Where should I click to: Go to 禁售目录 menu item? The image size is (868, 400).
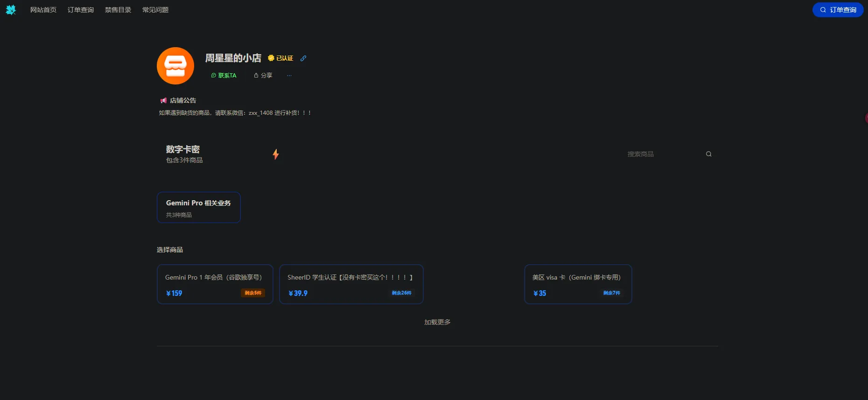point(118,10)
